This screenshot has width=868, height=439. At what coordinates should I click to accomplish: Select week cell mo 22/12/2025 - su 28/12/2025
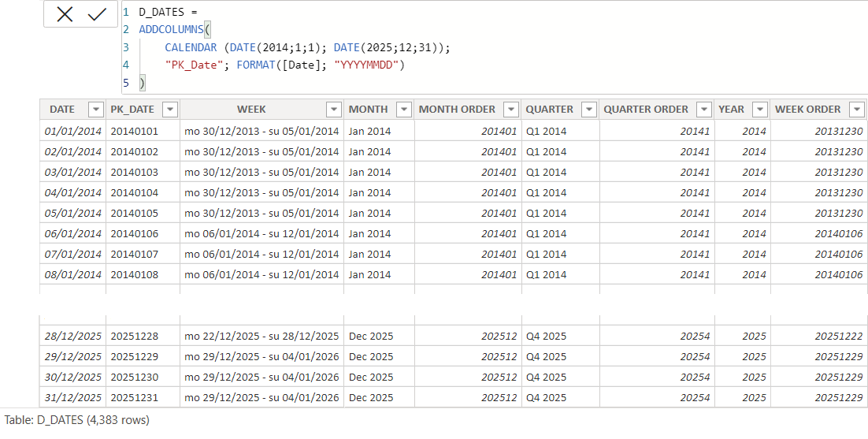click(262, 336)
